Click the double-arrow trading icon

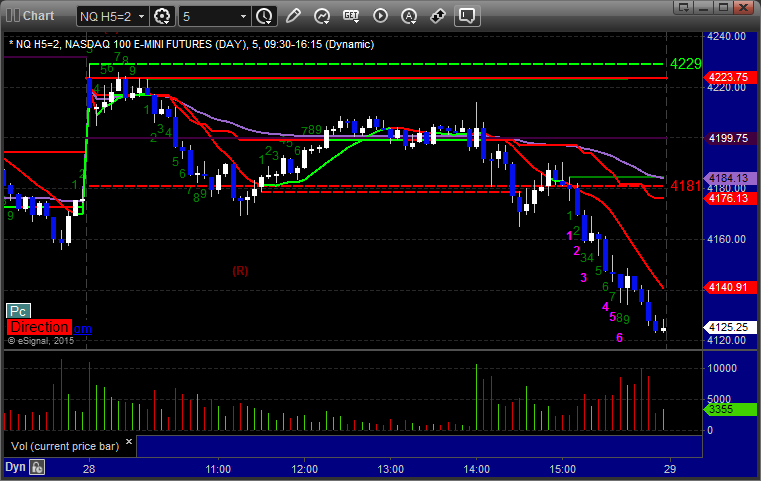(x=438, y=16)
